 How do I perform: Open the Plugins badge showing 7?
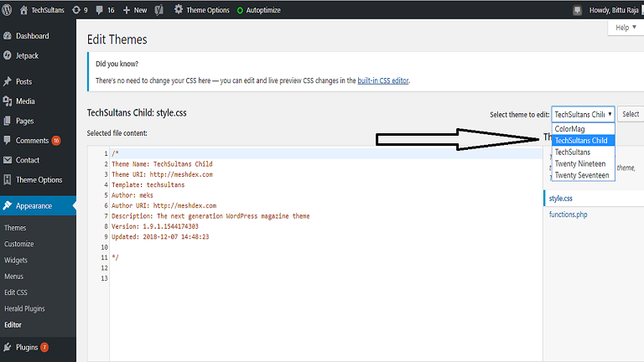[44, 347]
